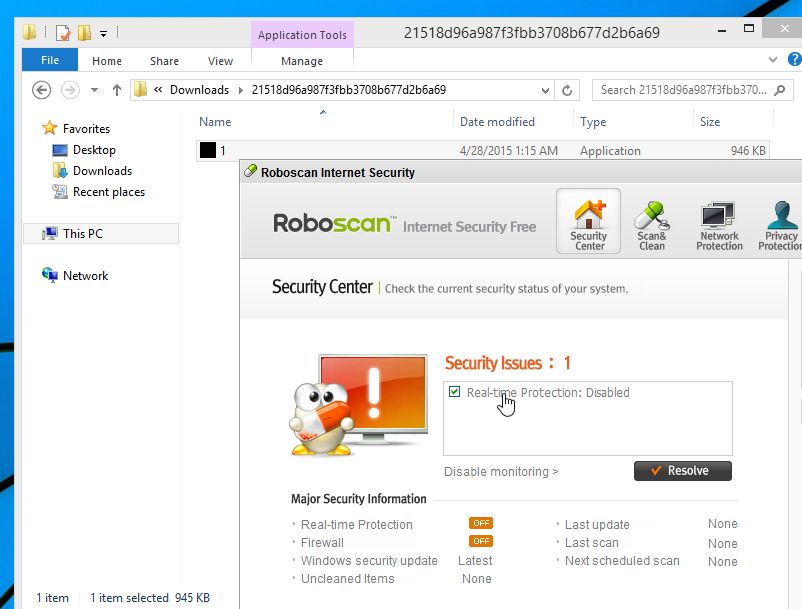This screenshot has height=609, width=802.
Task: Click the Last update label
Action: tap(597, 525)
